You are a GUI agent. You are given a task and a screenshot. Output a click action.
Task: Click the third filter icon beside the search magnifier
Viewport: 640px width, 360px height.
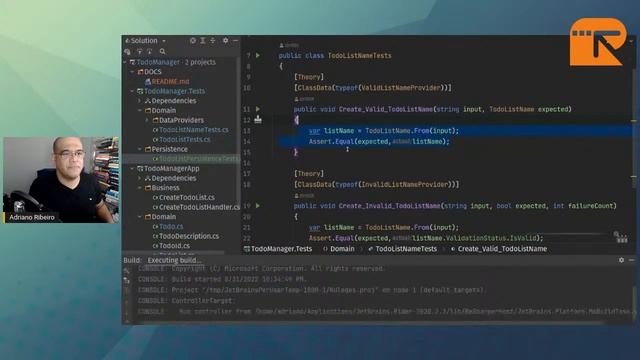pos(149,51)
